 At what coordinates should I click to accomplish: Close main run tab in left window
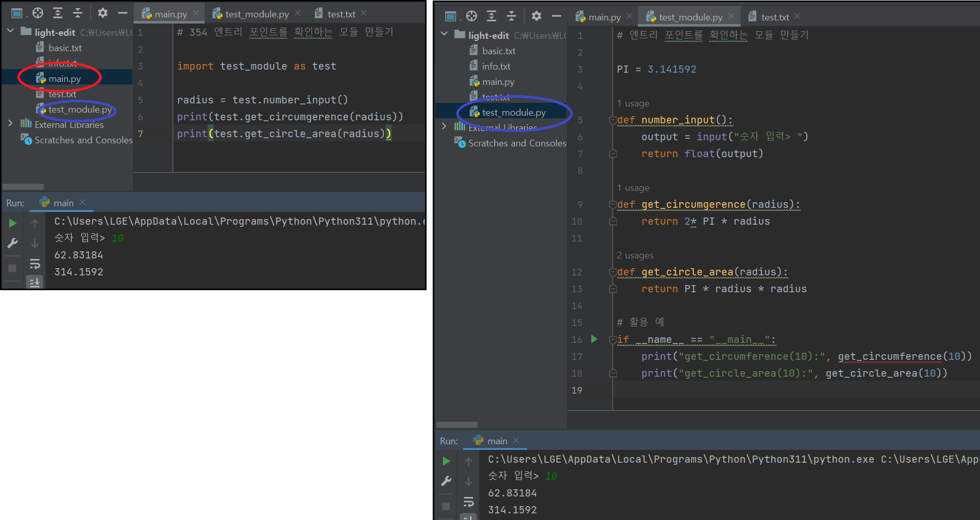coord(82,202)
